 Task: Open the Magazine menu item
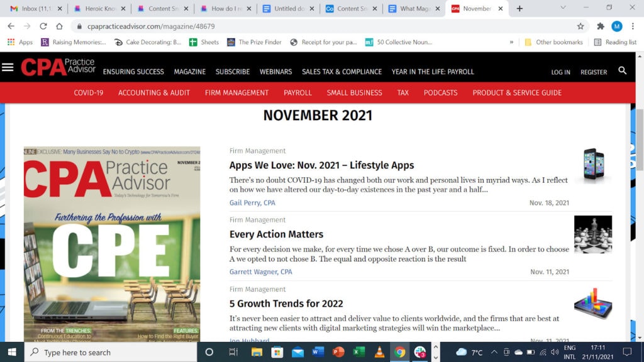(x=190, y=72)
